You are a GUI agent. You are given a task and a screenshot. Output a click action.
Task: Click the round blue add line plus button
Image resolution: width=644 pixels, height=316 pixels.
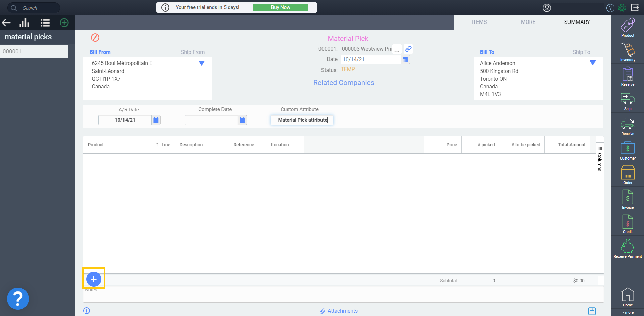[94, 279]
